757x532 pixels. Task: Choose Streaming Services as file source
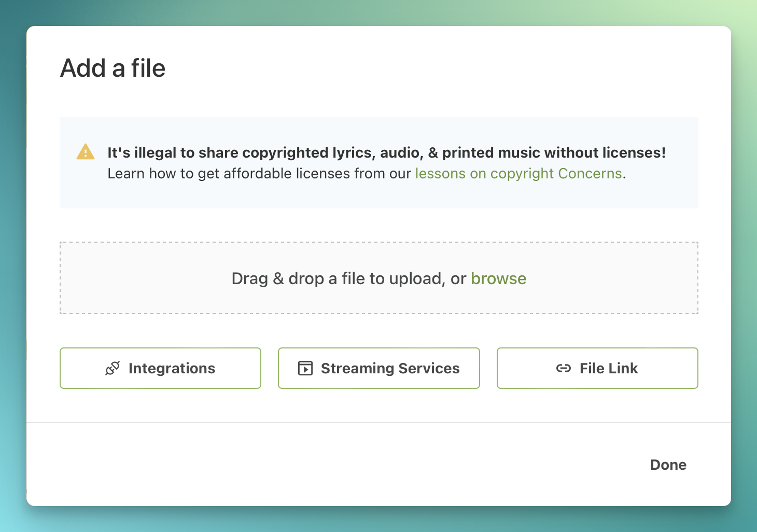tap(378, 368)
